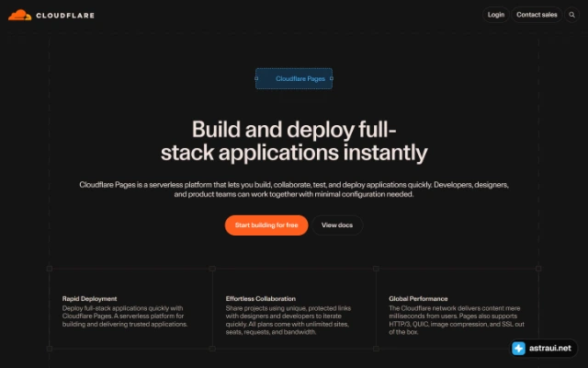Select the headline "Build and deploy full-stack applications instantly"
This screenshot has width=588, height=368.
294,141
